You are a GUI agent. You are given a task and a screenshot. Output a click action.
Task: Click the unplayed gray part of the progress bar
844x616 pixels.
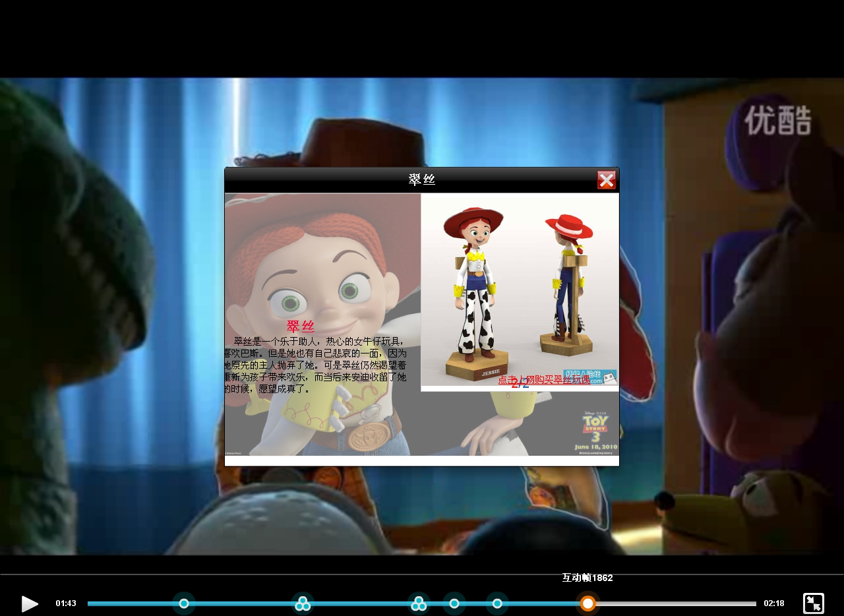coord(677,603)
